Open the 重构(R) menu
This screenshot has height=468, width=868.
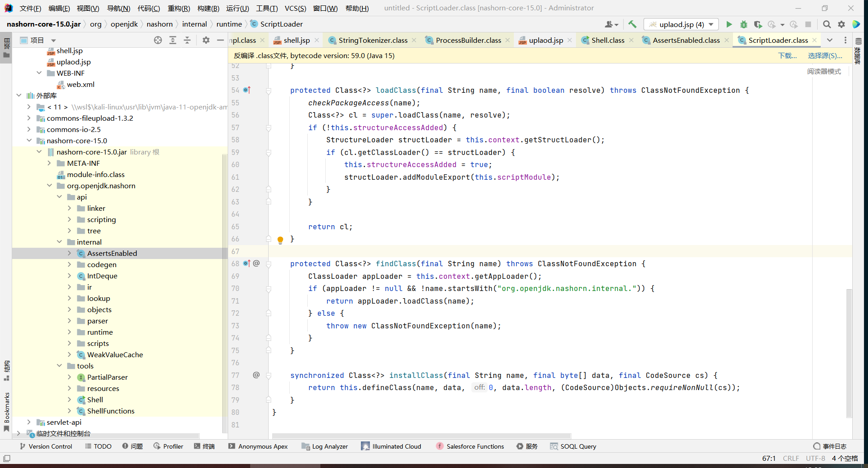tap(179, 8)
